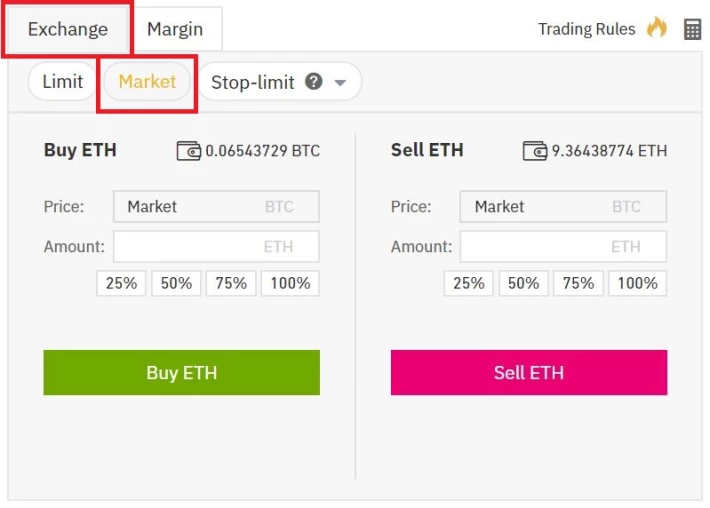Click the pink Sell ETH button
The width and height of the screenshot is (710, 508).
[529, 372]
